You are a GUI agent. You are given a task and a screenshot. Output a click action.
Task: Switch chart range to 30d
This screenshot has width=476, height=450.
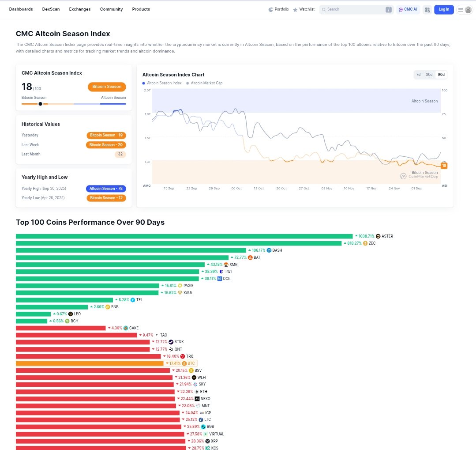click(429, 75)
